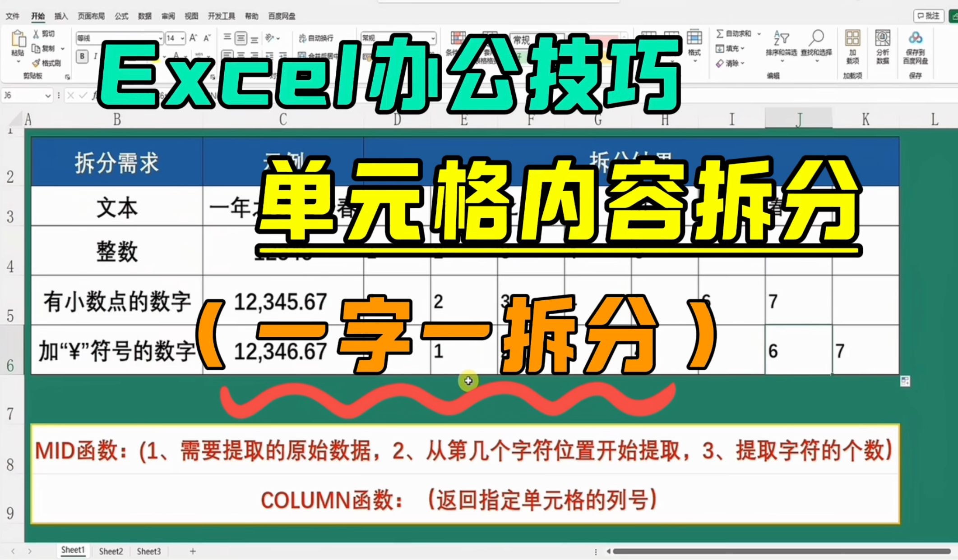Select the Sheet1 tab

click(x=73, y=550)
